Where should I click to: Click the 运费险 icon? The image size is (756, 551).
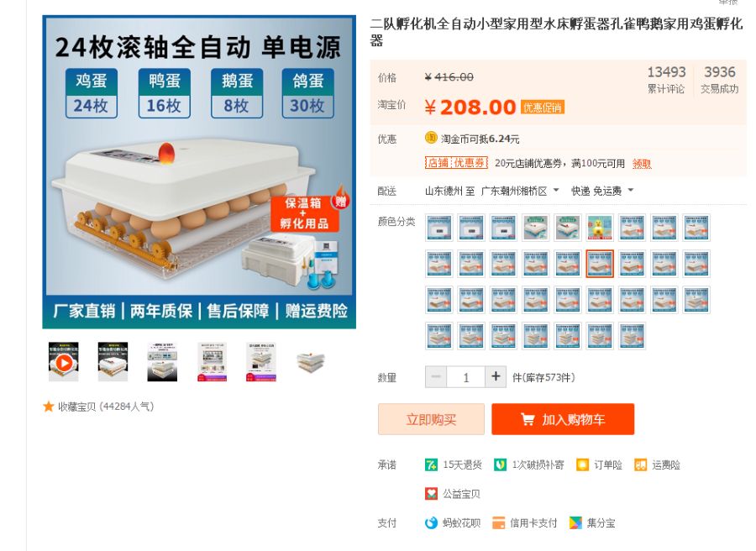(640, 464)
